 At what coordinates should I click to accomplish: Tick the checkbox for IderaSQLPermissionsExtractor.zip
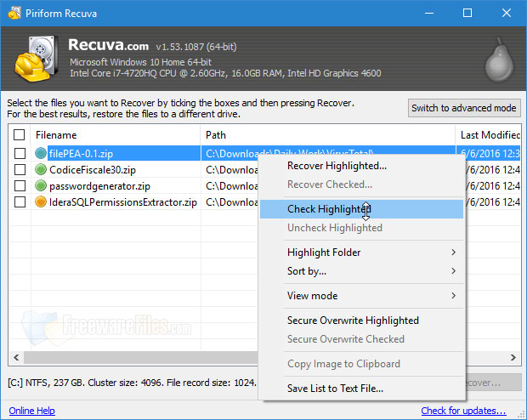[20, 201]
